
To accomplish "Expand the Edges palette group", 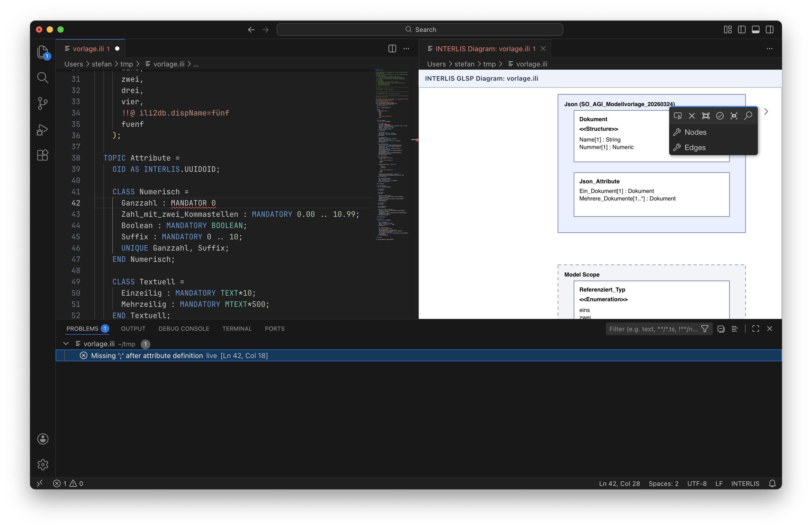I will 713,148.
